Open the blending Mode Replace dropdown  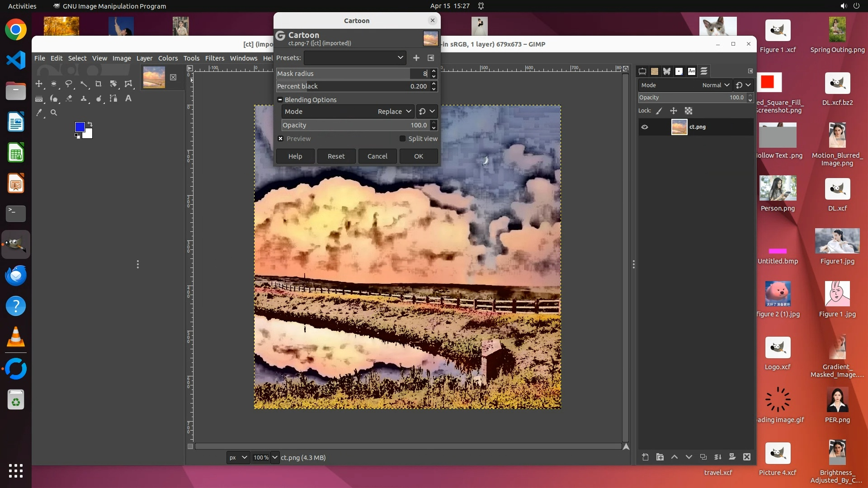(x=394, y=112)
